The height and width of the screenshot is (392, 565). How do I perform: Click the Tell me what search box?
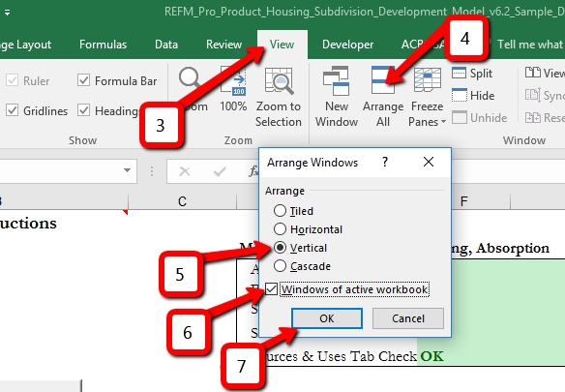click(x=530, y=45)
